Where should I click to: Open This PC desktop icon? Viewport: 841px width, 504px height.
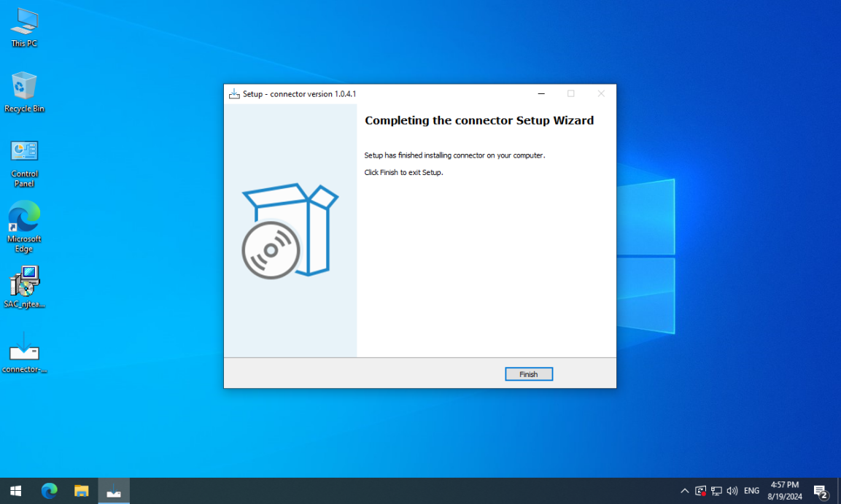pyautogui.click(x=24, y=28)
